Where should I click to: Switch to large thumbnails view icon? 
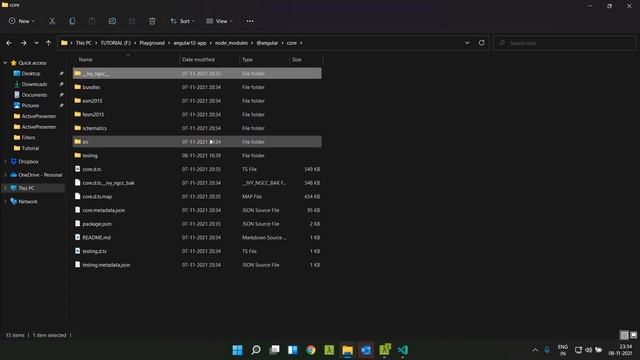tap(633, 335)
